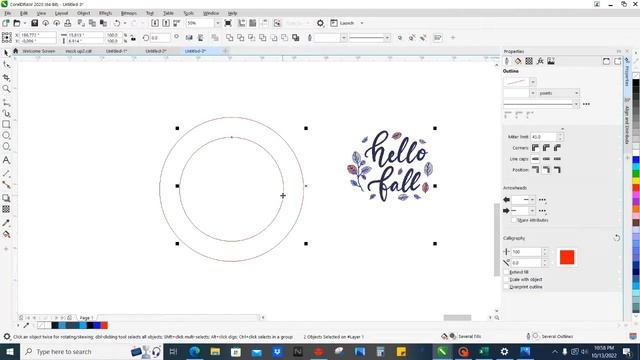Viewport: 640px width, 360px height.
Task: Open start arrowhead options ellipsis
Action: click(542, 200)
